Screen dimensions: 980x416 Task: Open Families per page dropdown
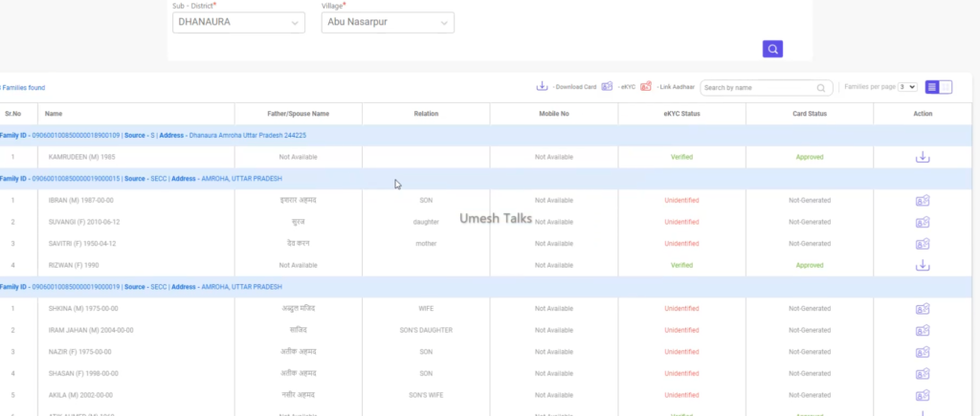click(907, 87)
